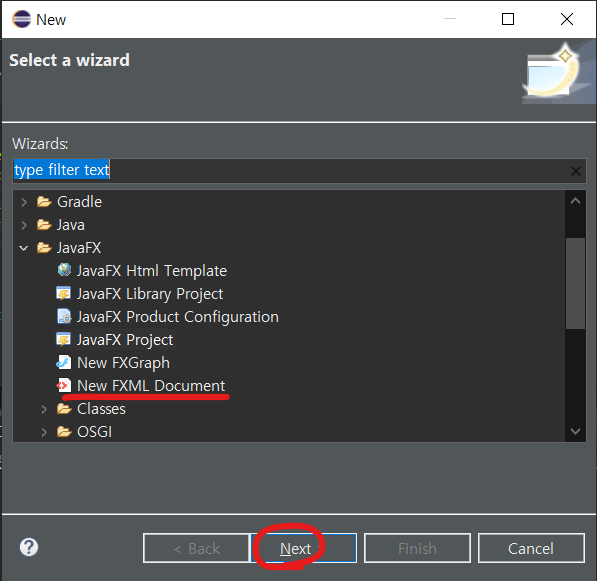The width and height of the screenshot is (597, 581).
Task: Click the wizard list scroll down arrow
Action: (x=575, y=431)
